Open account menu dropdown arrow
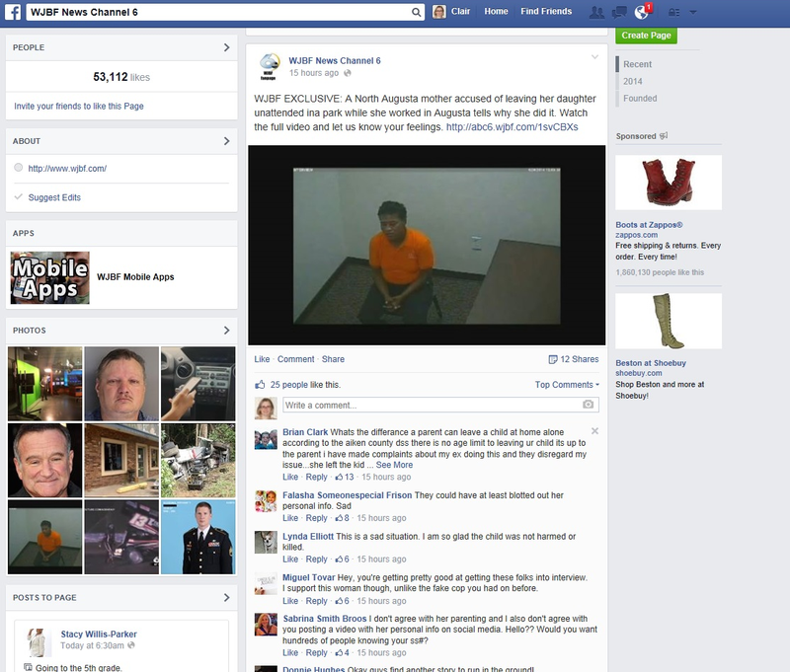Image resolution: width=790 pixels, height=672 pixels. 693,12
